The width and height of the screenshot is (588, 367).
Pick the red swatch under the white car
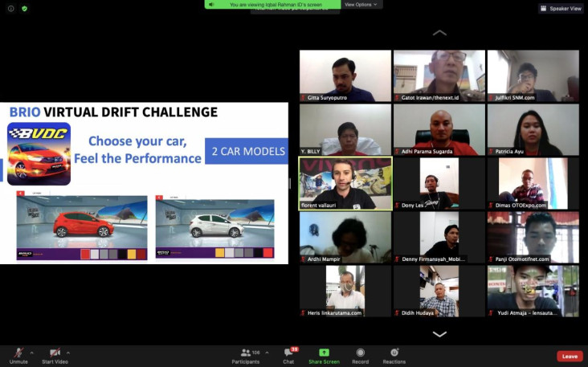(267, 253)
